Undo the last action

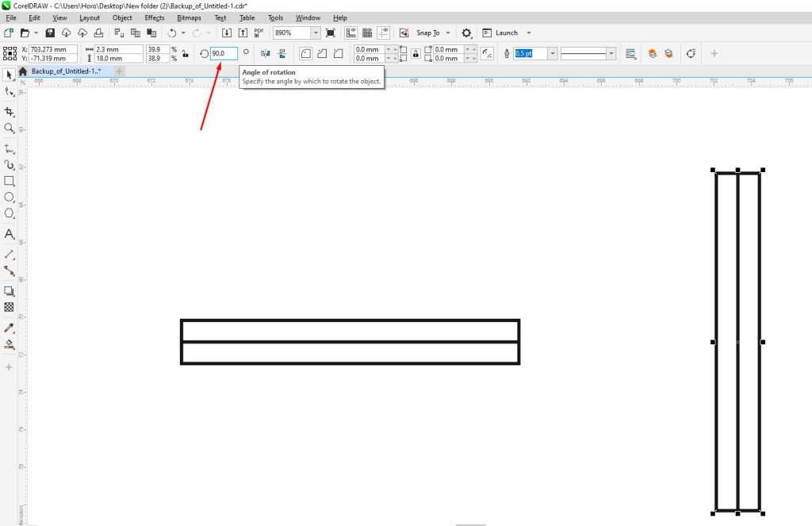pos(170,33)
